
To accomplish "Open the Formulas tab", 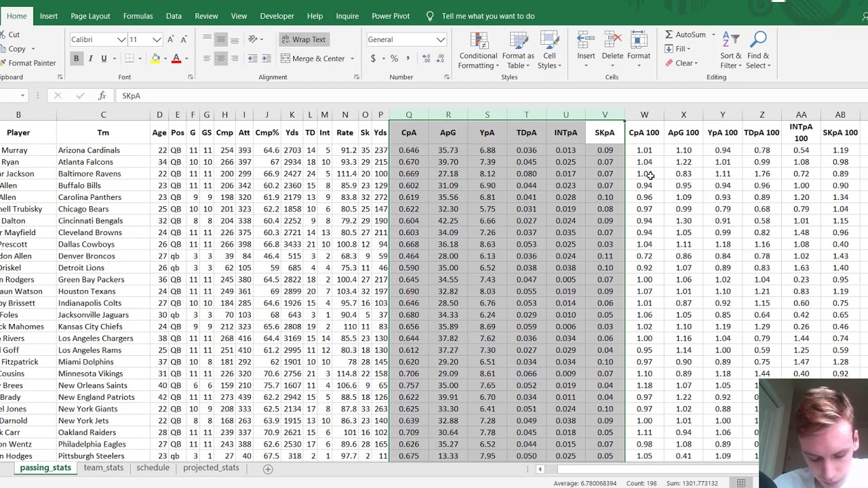I will (138, 16).
